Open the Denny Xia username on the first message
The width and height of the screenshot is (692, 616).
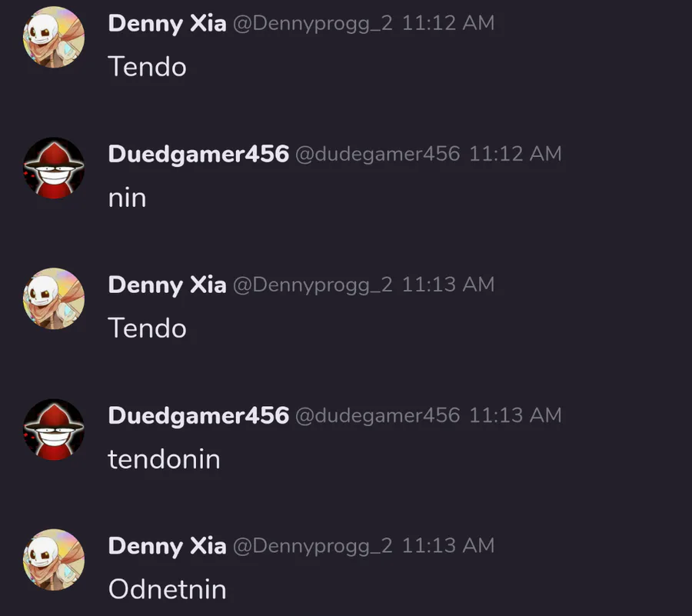click(168, 23)
